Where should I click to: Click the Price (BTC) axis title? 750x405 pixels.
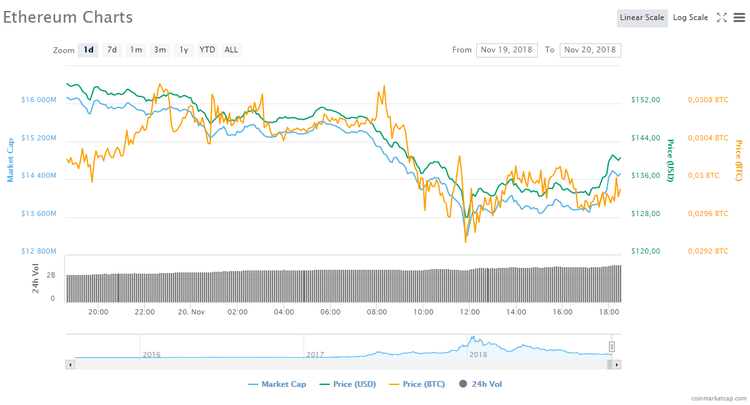(x=739, y=161)
